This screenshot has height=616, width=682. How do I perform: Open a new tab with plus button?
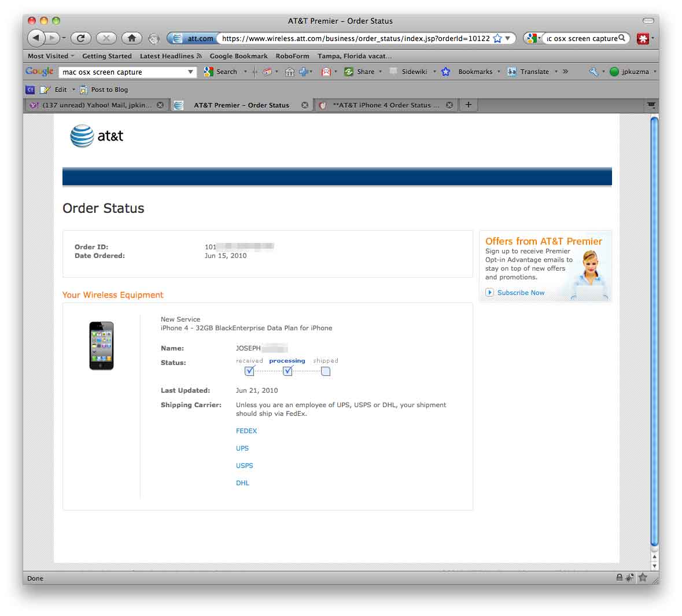[468, 105]
